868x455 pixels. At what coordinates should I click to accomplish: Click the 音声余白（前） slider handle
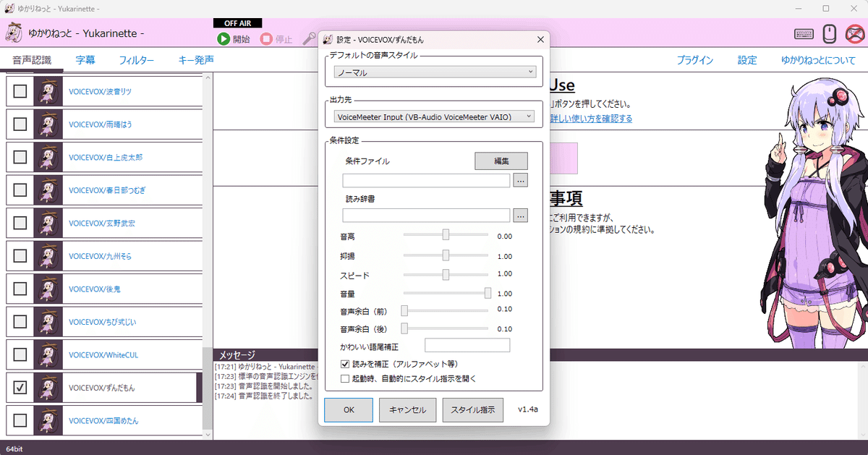(405, 310)
